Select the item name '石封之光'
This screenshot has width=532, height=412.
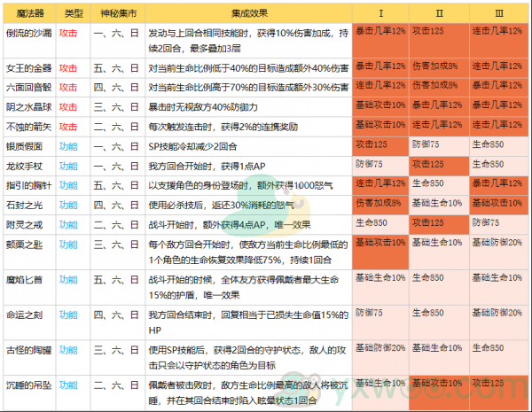click(25, 206)
